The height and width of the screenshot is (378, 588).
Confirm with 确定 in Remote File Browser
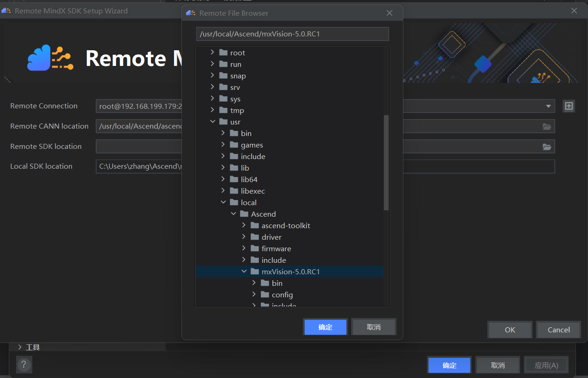click(325, 327)
